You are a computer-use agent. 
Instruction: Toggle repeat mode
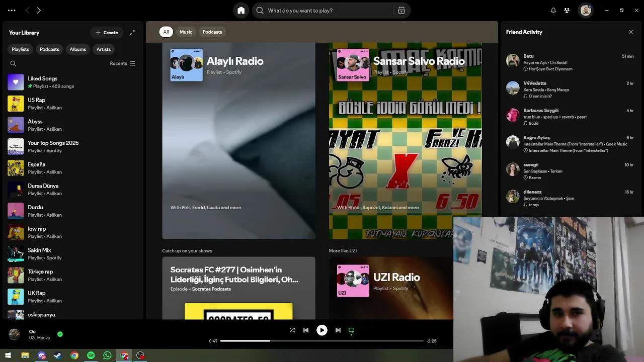[x=352, y=330]
